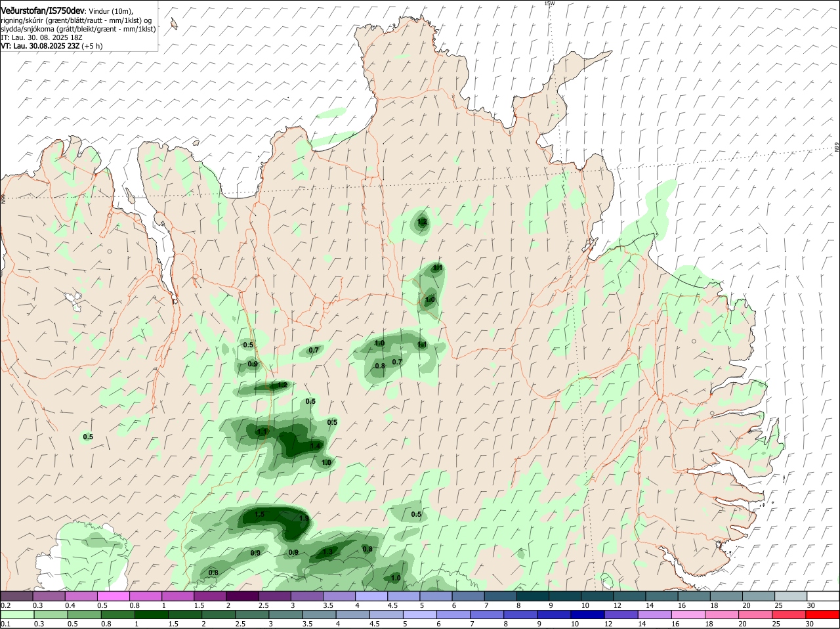Click the 'slydda/snjókoma' legend description line
The height and width of the screenshot is (629, 840).
coord(78,29)
